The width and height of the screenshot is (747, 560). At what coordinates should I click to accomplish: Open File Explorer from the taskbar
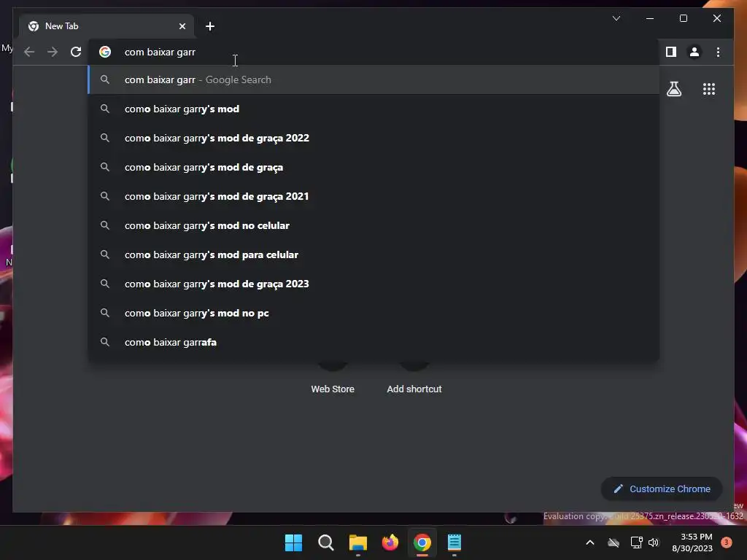[357, 542]
